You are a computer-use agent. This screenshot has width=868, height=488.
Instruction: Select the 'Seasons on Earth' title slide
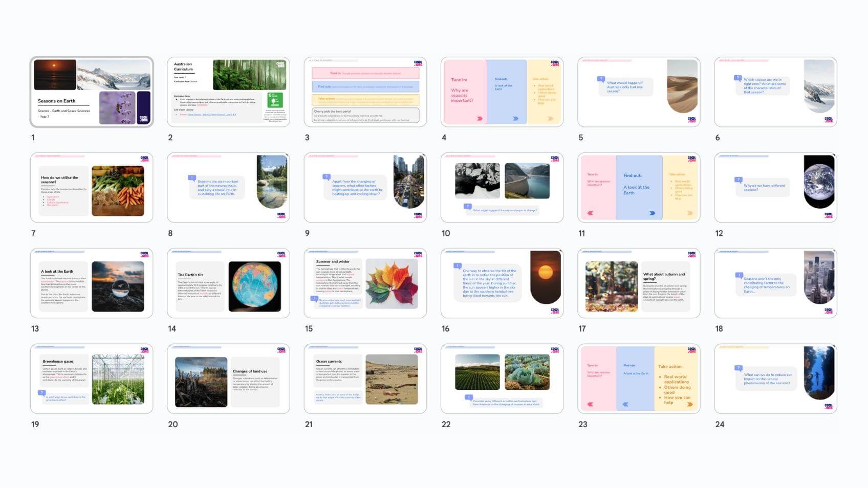pyautogui.click(x=92, y=92)
